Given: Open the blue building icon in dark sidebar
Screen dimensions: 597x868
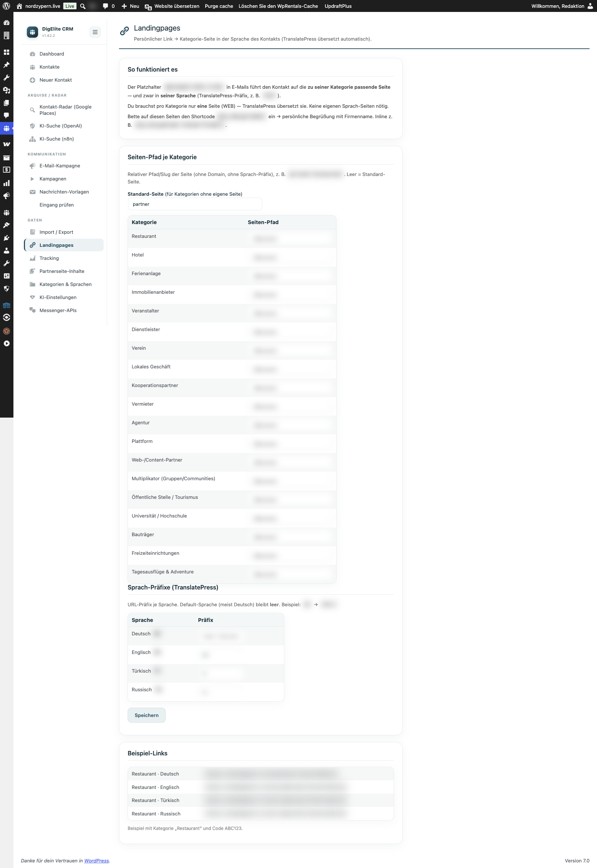Looking at the screenshot, I should point(6,305).
